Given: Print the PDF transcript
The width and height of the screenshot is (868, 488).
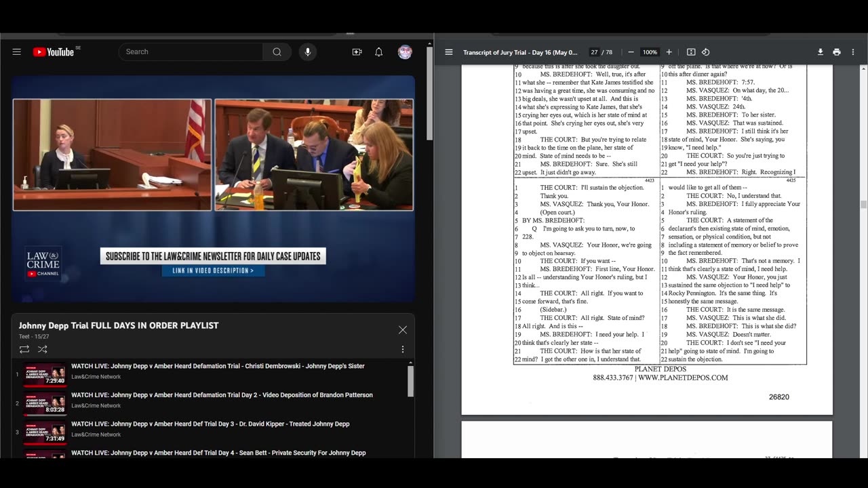Looking at the screenshot, I should [x=837, y=52].
